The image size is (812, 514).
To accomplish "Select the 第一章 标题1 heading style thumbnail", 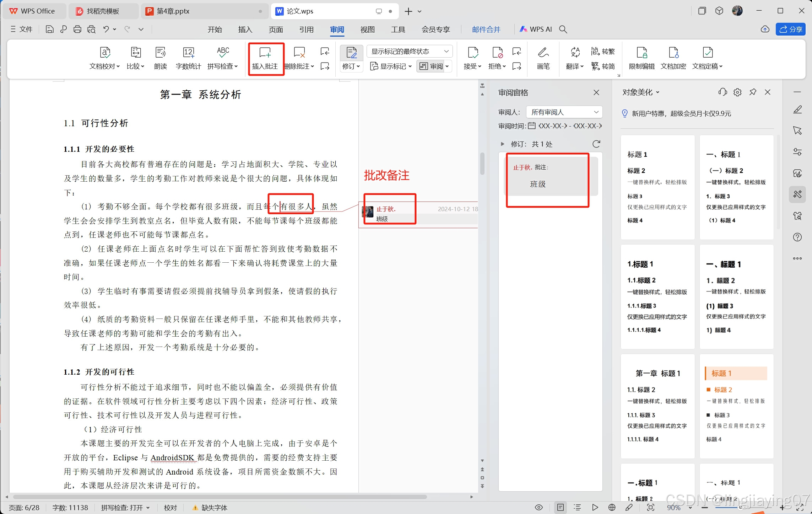I will 657,406.
